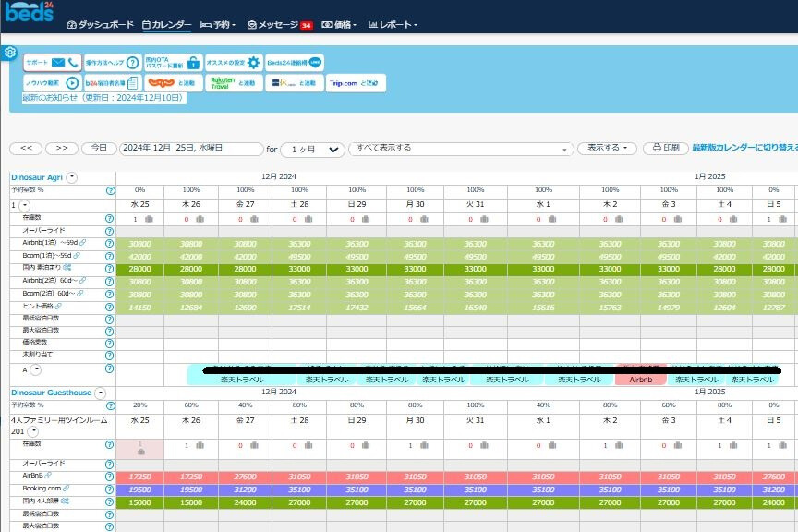Click suitcase icon under 木 26 in Guesthouse inventory
Image resolution: width=798 pixels, height=532 pixels.
200,445
